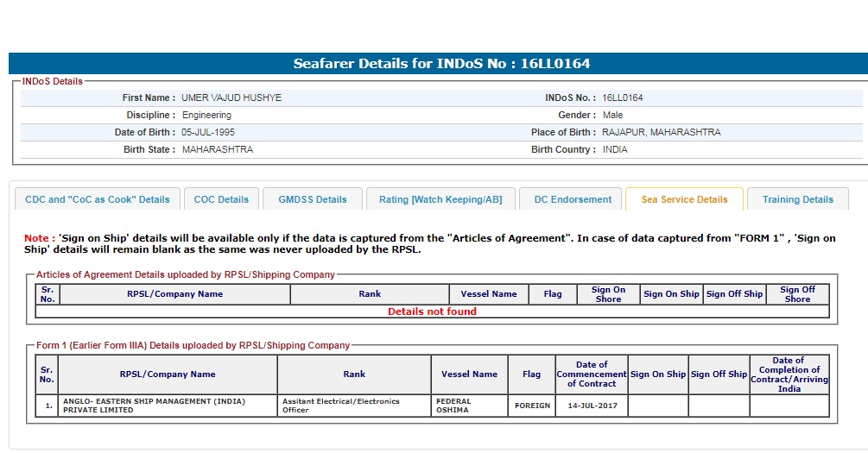
Task: Click the red "Details not found" message
Action: coord(432,311)
